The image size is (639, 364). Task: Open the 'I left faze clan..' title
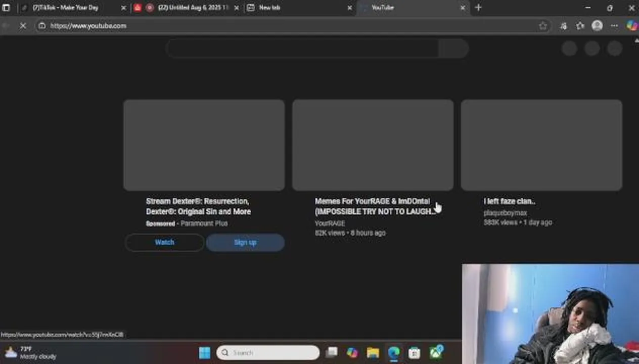pos(509,201)
